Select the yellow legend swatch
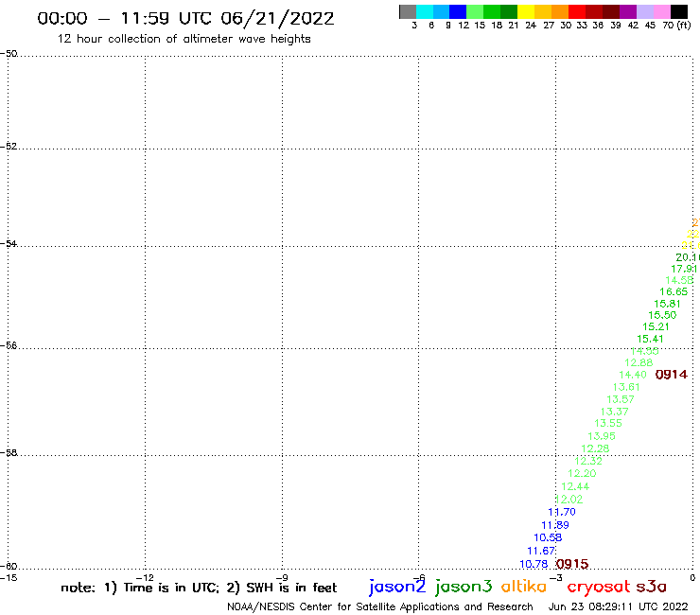700x615 pixels. click(526, 11)
